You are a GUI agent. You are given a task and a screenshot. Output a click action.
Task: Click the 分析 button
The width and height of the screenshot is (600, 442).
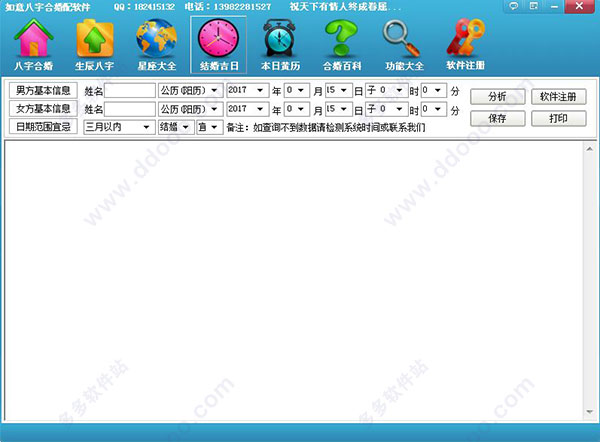point(497,97)
